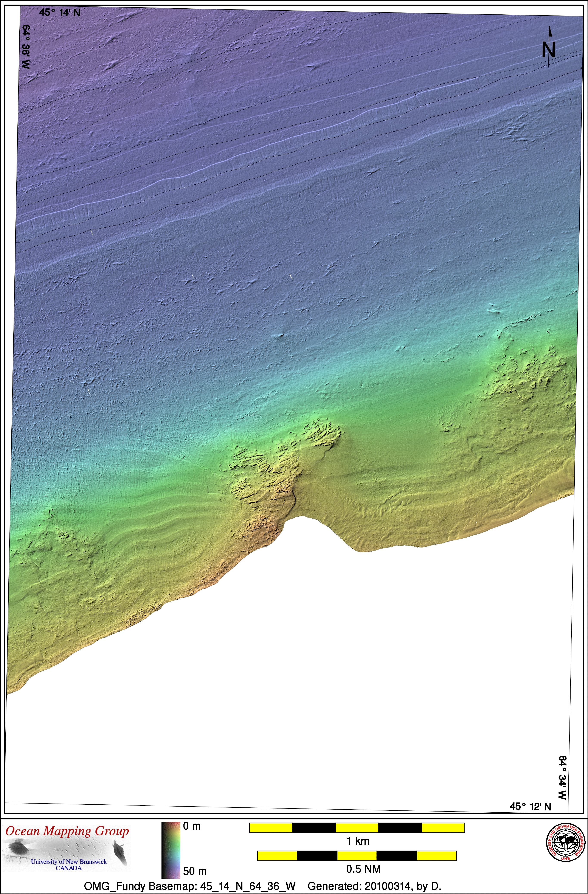Click the 0.5 NM scale label
588x894 pixels.
[x=363, y=869]
